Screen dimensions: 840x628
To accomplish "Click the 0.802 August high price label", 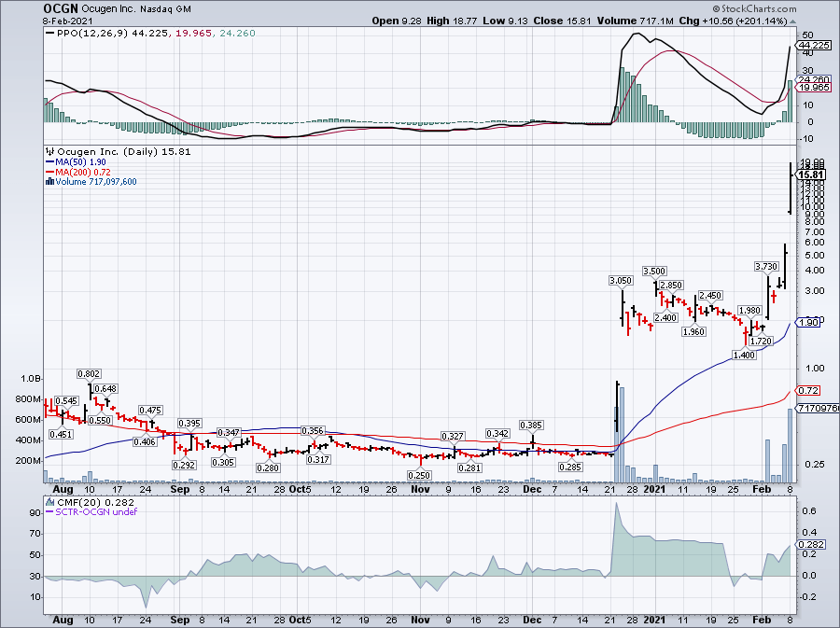I will coord(89,373).
